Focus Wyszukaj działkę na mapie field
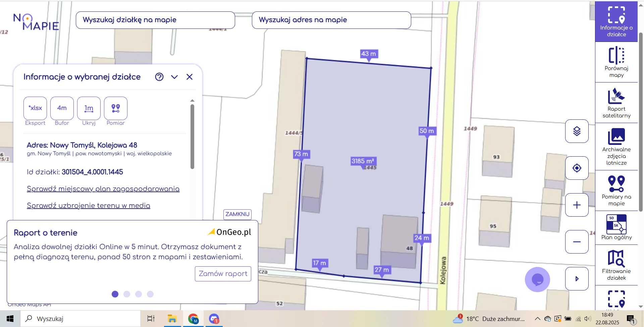644x327 pixels. point(155,20)
